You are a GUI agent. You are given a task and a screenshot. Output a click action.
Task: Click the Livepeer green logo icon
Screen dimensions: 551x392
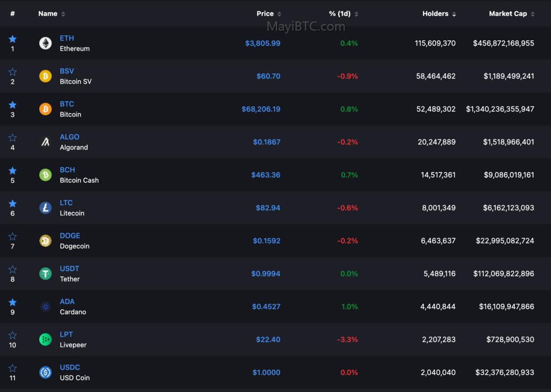[45, 339]
